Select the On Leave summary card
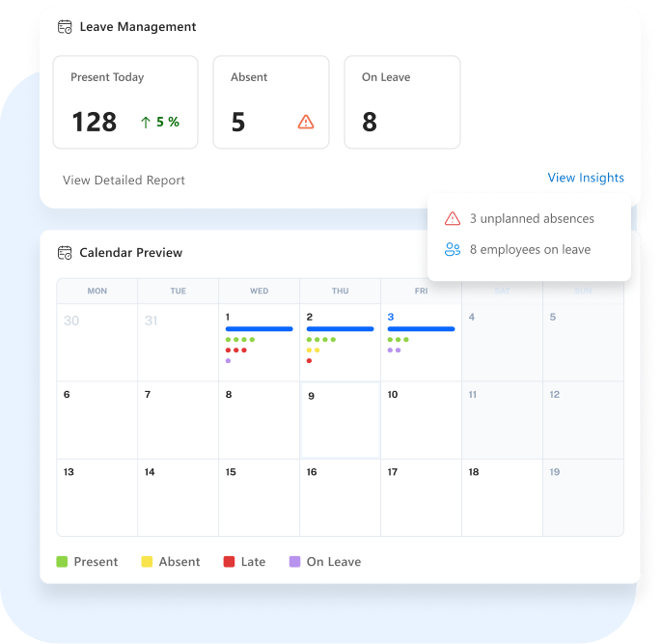661x644 pixels. point(401,102)
